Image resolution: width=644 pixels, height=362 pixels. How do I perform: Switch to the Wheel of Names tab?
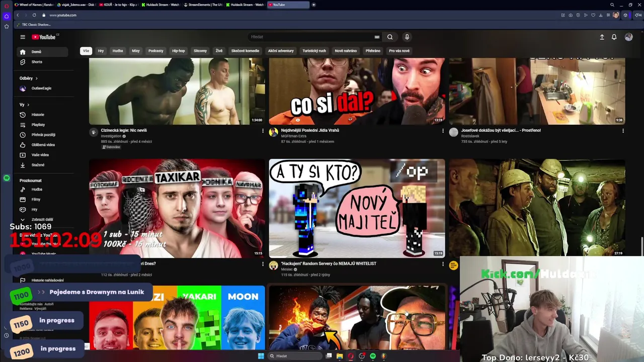34,5
